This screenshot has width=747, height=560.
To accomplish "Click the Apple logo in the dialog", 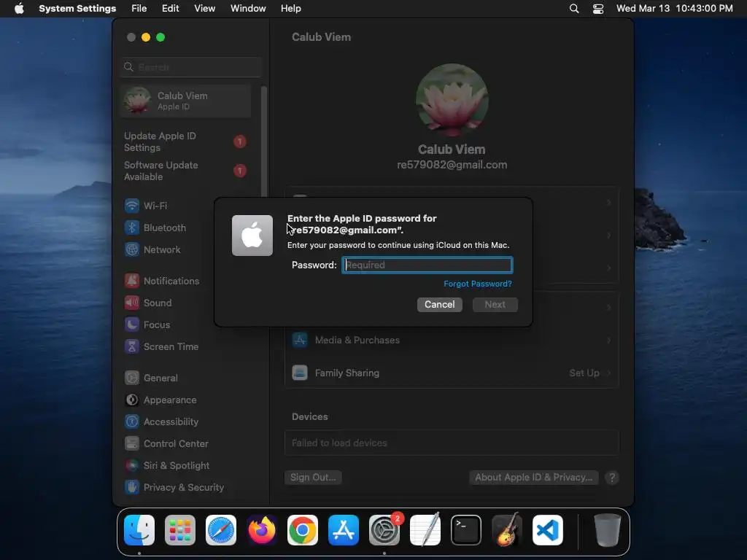I will coord(252,236).
